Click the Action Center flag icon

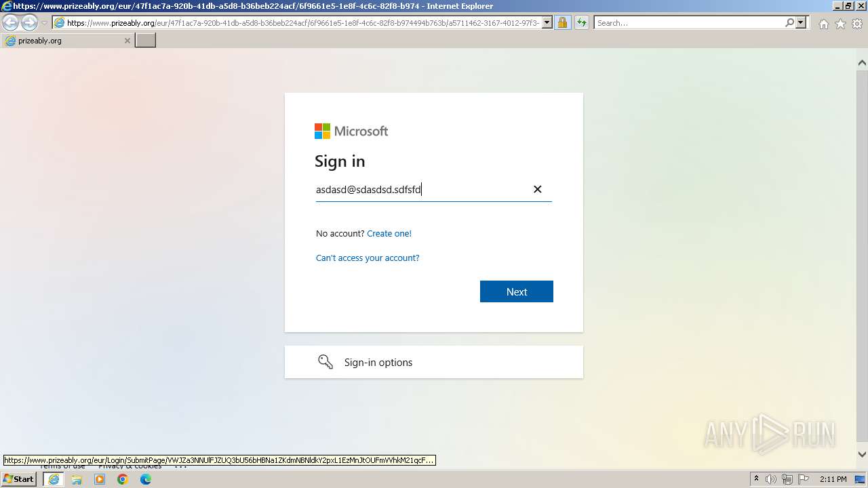804,479
